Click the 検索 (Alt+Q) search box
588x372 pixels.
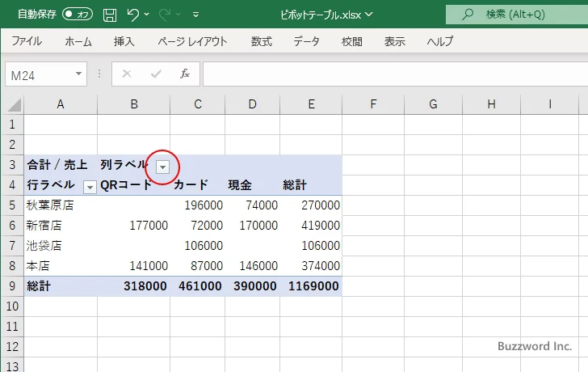click(517, 15)
